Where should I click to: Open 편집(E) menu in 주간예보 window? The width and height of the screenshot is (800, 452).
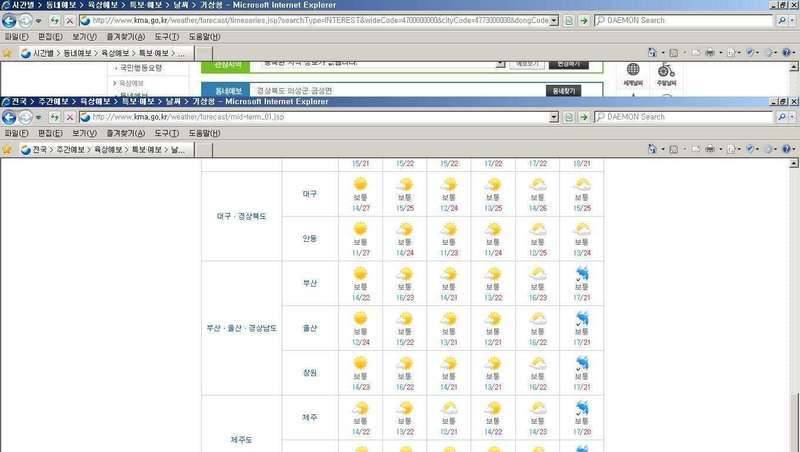(50, 133)
